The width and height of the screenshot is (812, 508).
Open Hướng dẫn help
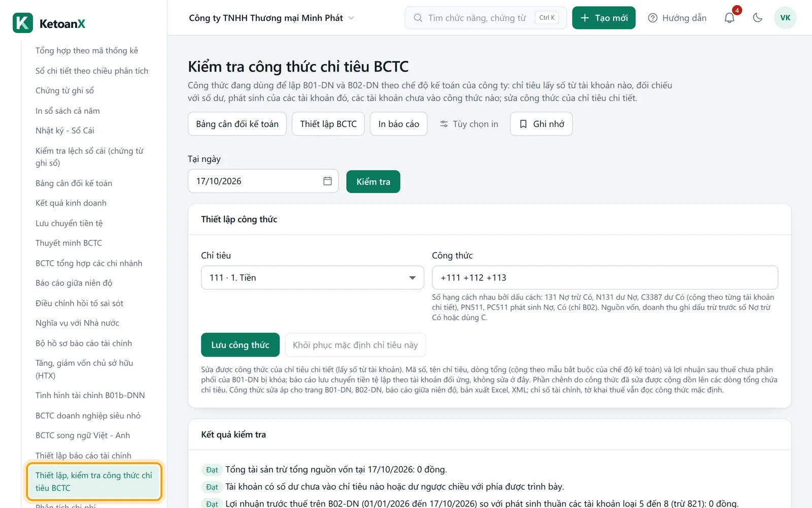tap(677, 18)
